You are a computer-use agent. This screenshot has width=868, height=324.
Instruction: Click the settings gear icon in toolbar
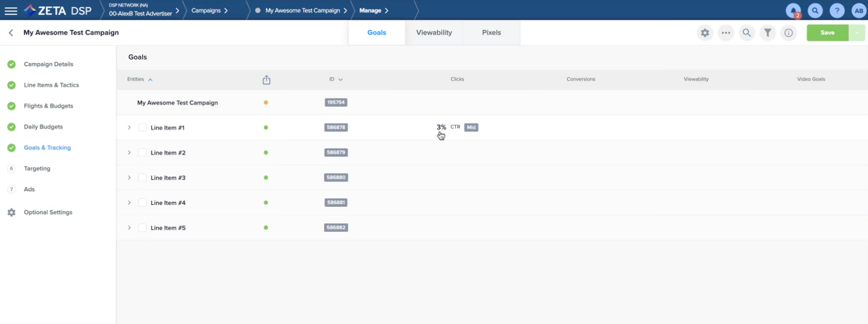coord(705,33)
